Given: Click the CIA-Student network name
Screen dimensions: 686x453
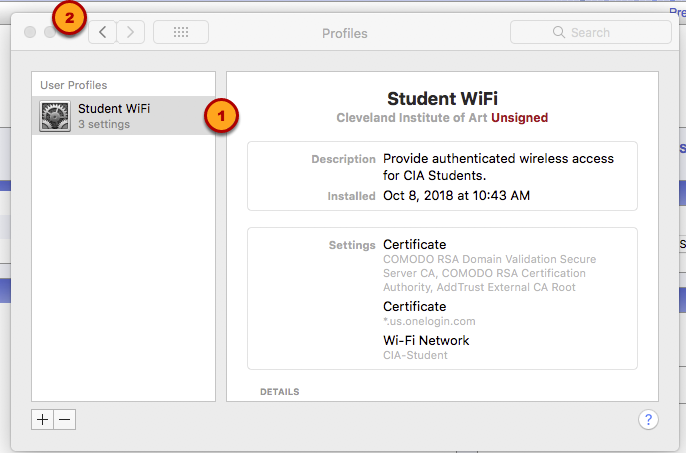Looking at the screenshot, I should tap(415, 355).
